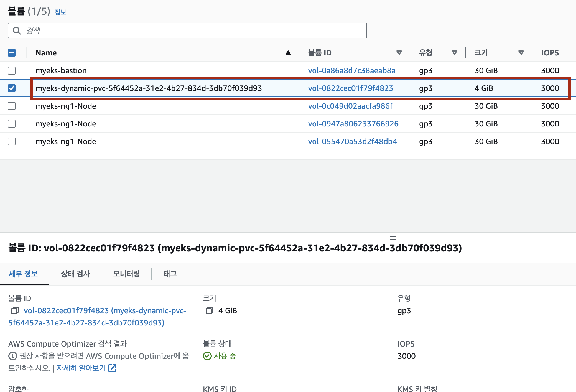Switch to the 태그 tab

coord(170,274)
